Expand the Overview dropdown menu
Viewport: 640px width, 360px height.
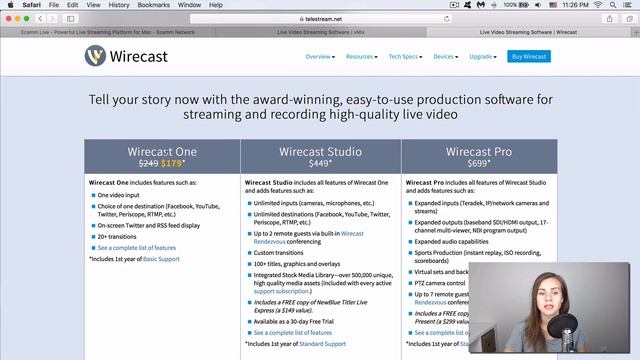click(320, 56)
